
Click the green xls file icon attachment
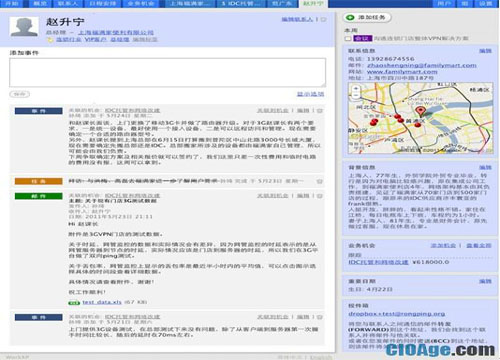[74, 302]
